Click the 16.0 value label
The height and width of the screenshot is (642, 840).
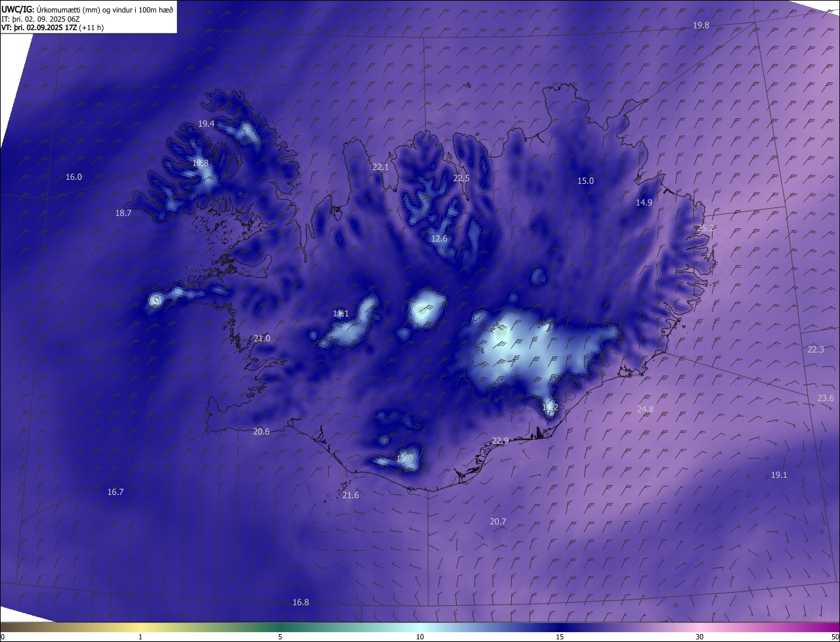click(x=73, y=177)
